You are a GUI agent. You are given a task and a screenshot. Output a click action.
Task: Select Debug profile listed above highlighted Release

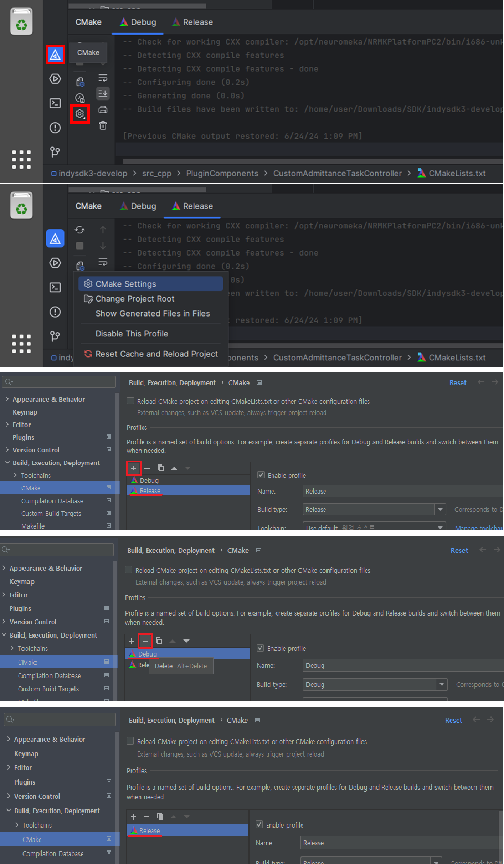click(188, 480)
